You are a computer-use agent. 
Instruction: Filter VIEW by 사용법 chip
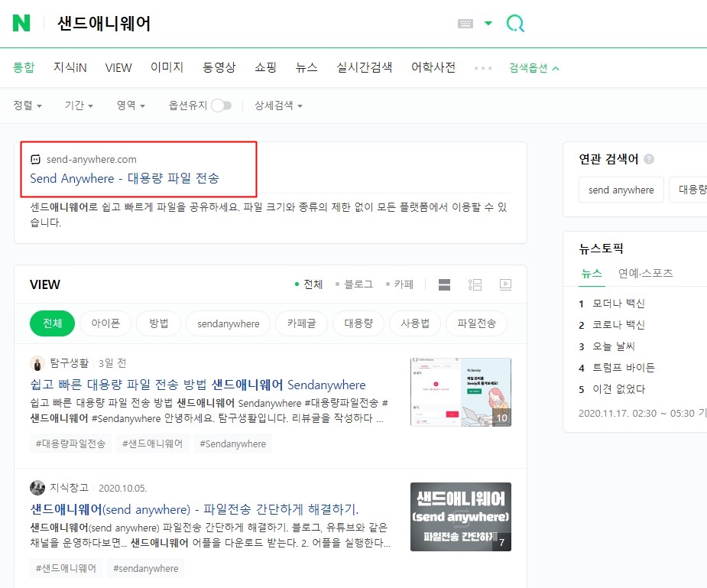[x=415, y=323]
